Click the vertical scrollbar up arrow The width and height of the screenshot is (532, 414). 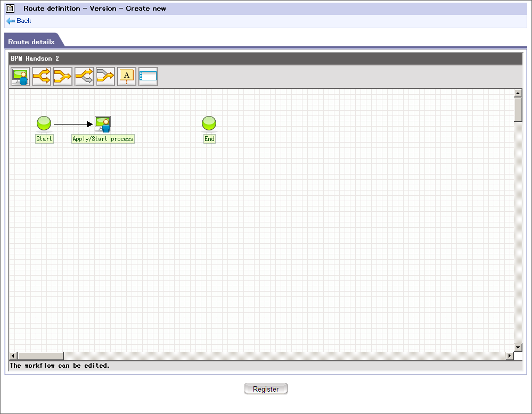[x=518, y=93]
